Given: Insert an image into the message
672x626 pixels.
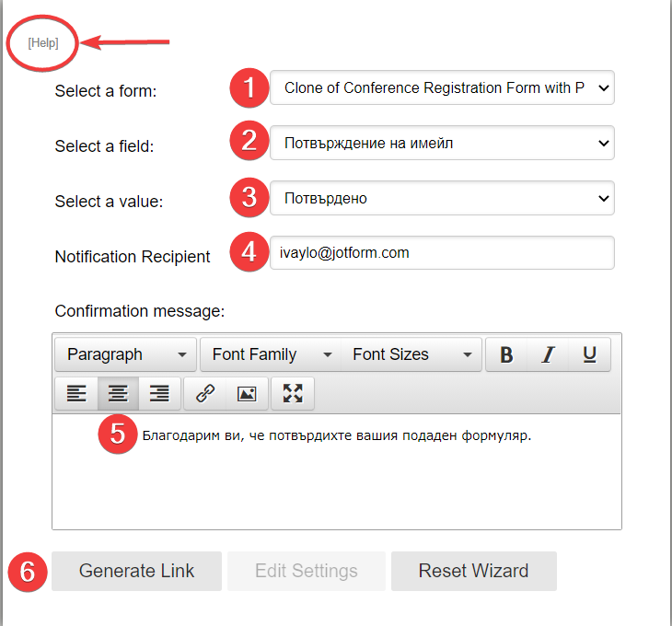Looking at the screenshot, I should coord(247,394).
